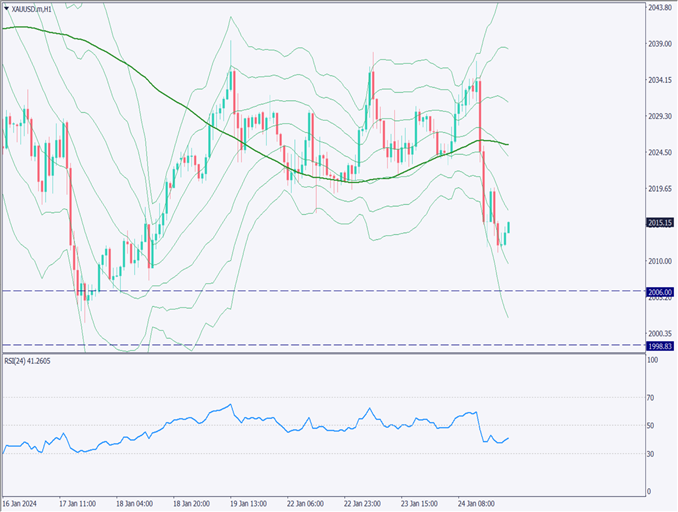Click the lower dashed horizontal line at 1998.83
The height and width of the screenshot is (512, 678).
coord(300,345)
